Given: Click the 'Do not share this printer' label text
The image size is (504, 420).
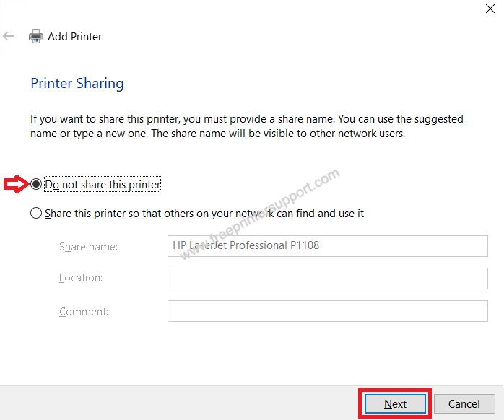Looking at the screenshot, I should (103, 185).
